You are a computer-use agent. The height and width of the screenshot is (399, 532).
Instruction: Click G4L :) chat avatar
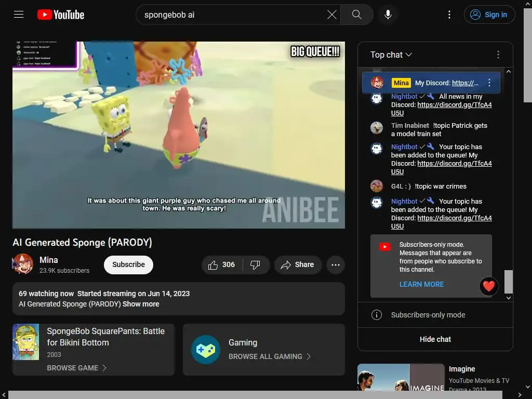pos(377,186)
